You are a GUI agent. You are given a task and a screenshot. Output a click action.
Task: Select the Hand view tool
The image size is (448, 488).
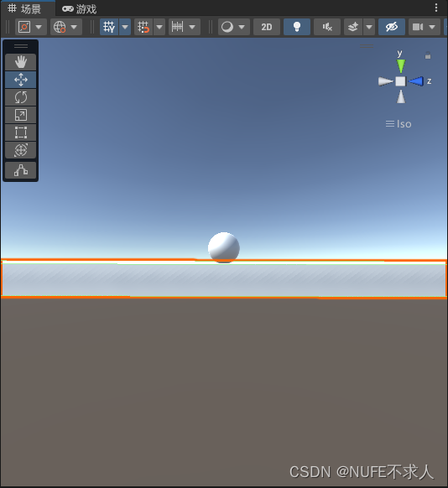(20, 62)
